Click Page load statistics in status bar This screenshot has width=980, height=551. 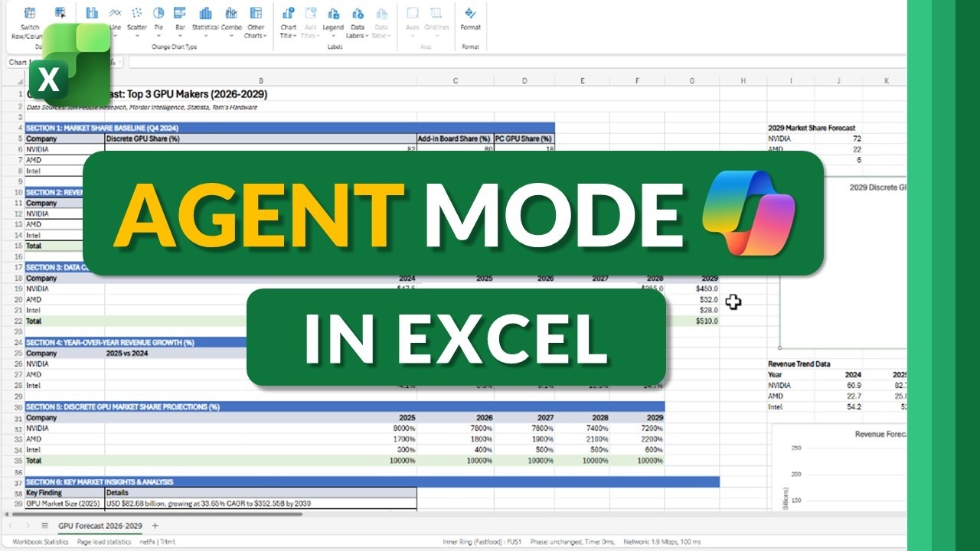(x=103, y=542)
